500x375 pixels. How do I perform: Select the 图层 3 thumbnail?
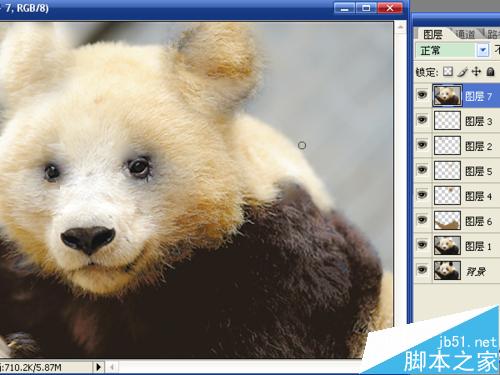point(447,120)
